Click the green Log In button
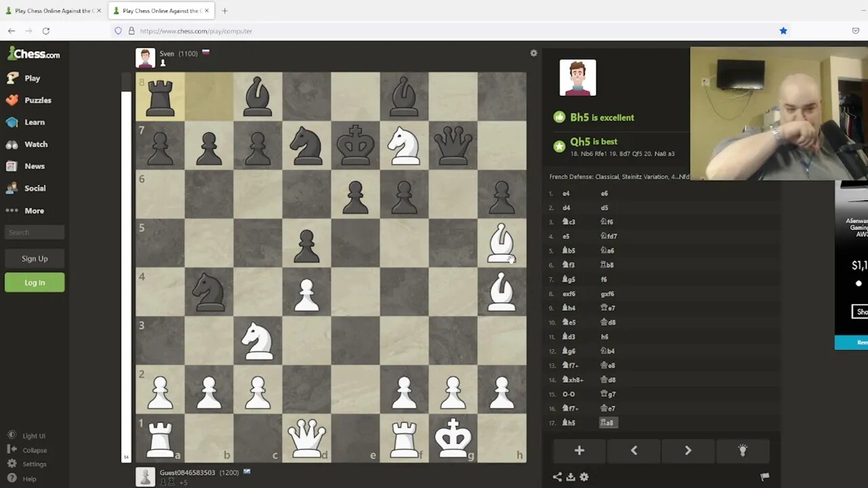This screenshot has height=488, width=868. pyautogui.click(x=35, y=283)
